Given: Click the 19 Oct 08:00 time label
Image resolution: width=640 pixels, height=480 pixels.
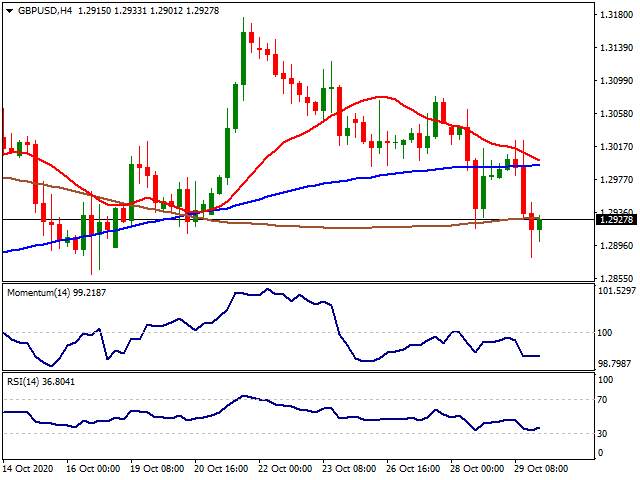Looking at the screenshot, I should pyautogui.click(x=157, y=468).
